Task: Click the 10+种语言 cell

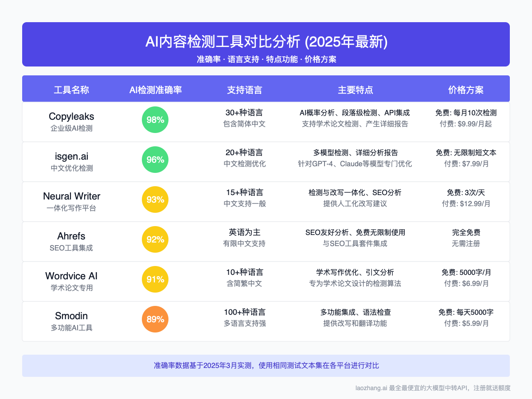Action: pos(244,272)
